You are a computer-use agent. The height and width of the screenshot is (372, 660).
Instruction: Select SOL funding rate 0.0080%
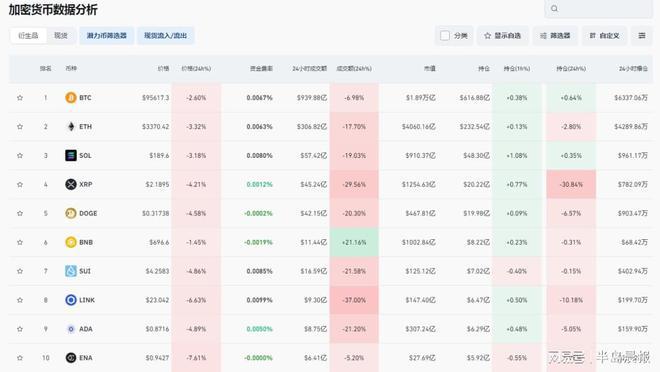pos(260,156)
